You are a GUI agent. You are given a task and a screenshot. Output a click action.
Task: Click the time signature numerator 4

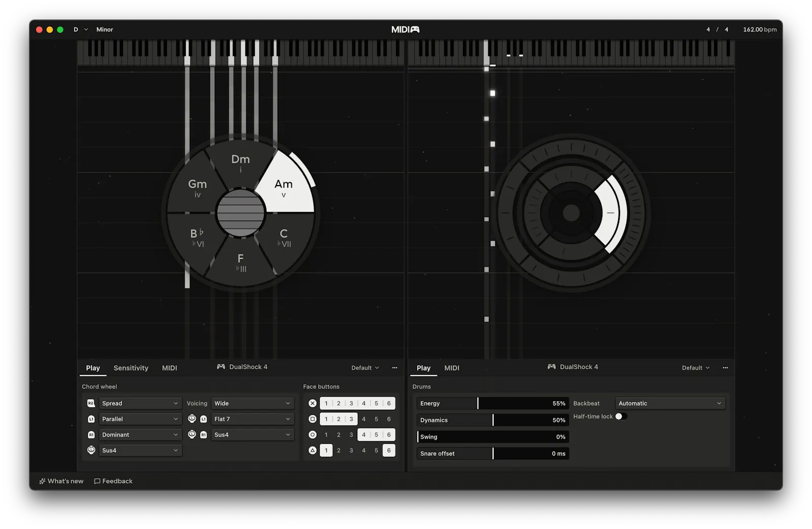tap(708, 29)
